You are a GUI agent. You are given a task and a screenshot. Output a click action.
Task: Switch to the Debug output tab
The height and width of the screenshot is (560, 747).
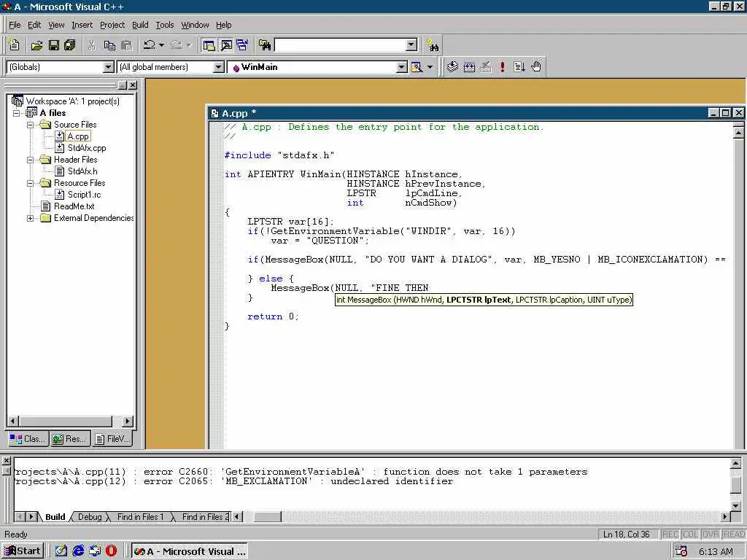[90, 517]
